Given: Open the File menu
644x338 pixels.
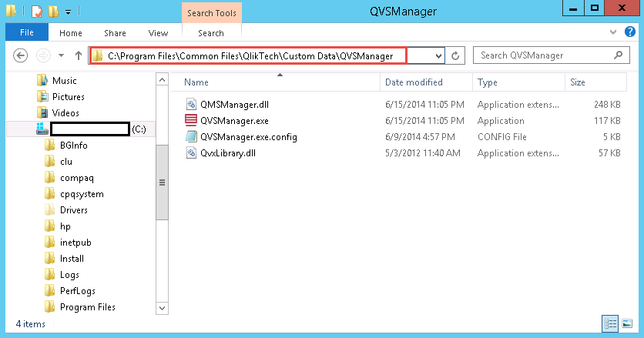Looking at the screenshot, I should (x=27, y=32).
